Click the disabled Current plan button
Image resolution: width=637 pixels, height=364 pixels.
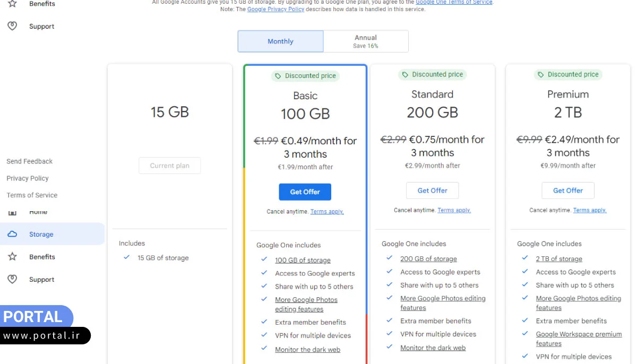(169, 166)
